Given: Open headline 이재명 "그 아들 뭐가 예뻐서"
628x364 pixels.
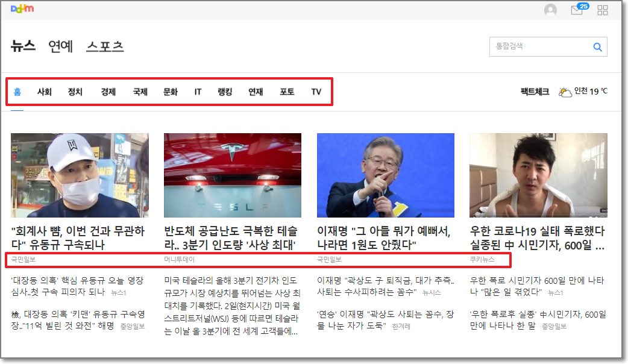Looking at the screenshot, I should tap(384, 238).
